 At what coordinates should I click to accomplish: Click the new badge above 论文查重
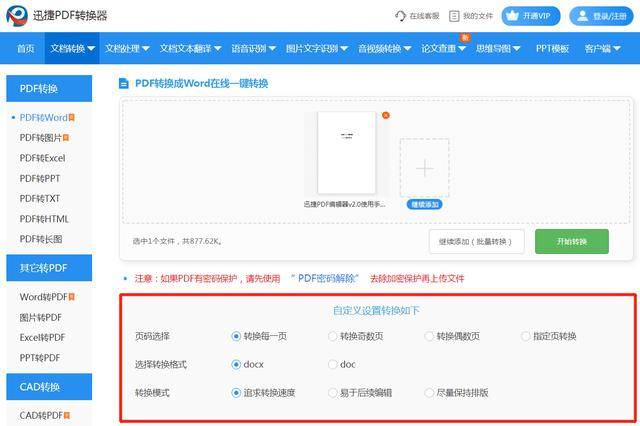click(465, 38)
